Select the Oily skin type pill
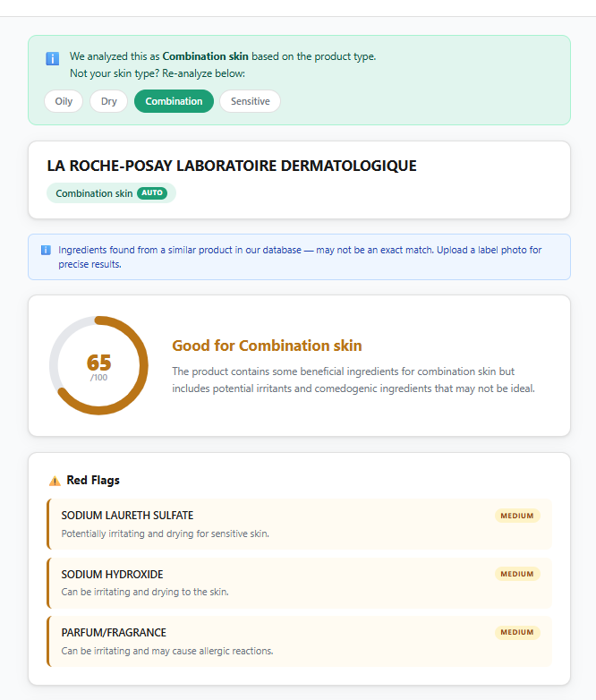This screenshot has width=596, height=700. coord(64,101)
